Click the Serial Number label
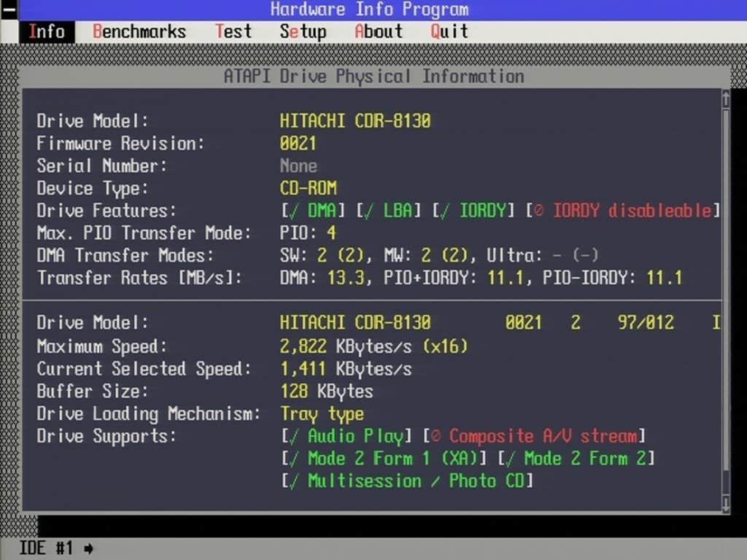Image resolution: width=747 pixels, height=560 pixels. coord(102,166)
